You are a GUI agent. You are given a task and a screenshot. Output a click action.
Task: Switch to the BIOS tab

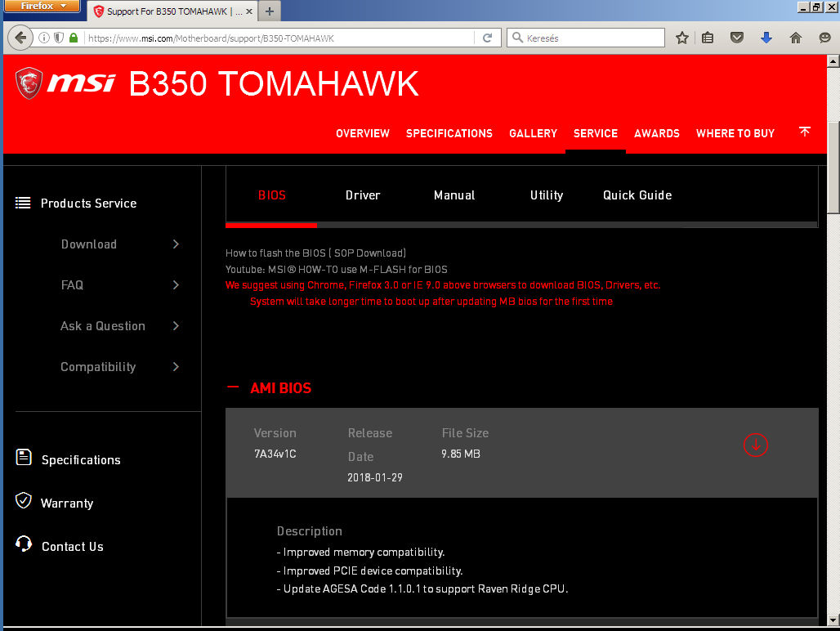272,195
